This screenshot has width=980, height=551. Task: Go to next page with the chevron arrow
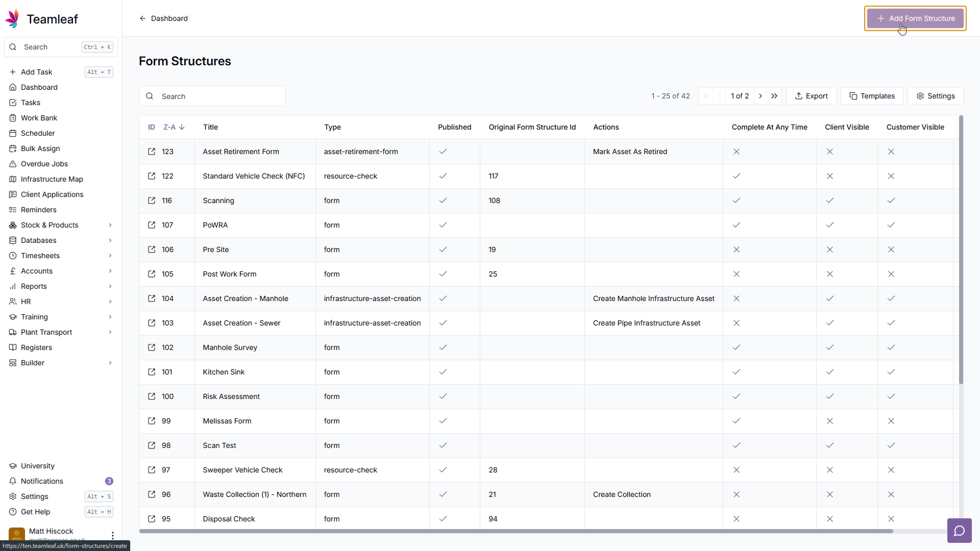tap(761, 96)
